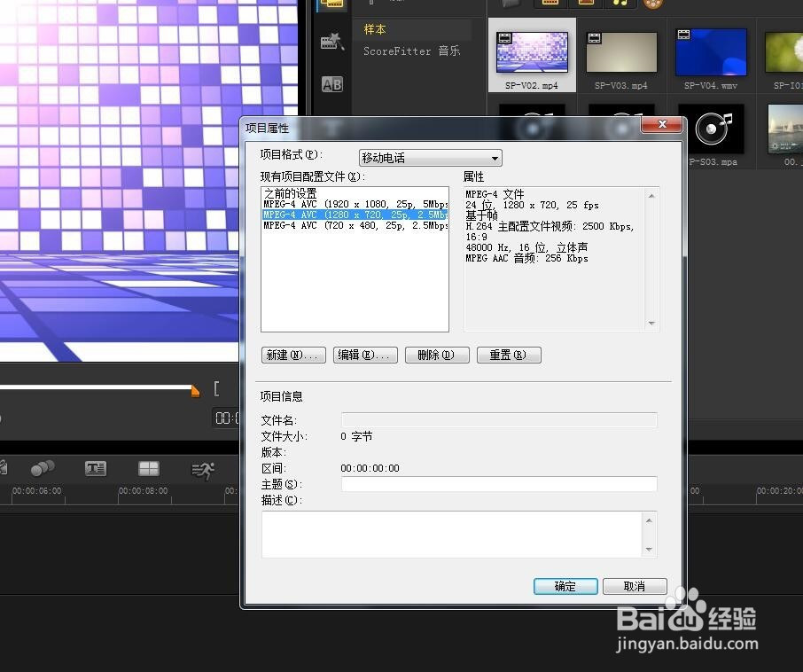Click the media filmstrip icon atop the sidebar
Image resolution: width=803 pixels, height=672 pixels.
[x=332, y=4]
